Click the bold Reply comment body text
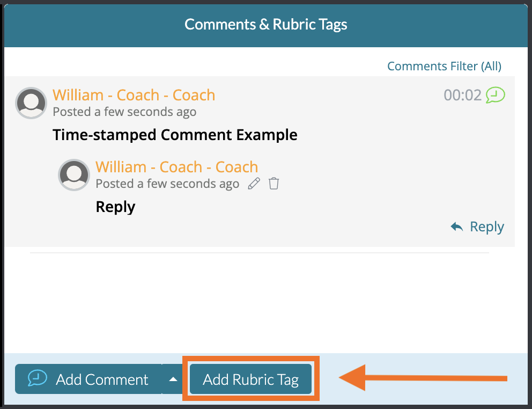The width and height of the screenshot is (532, 409). 115,207
